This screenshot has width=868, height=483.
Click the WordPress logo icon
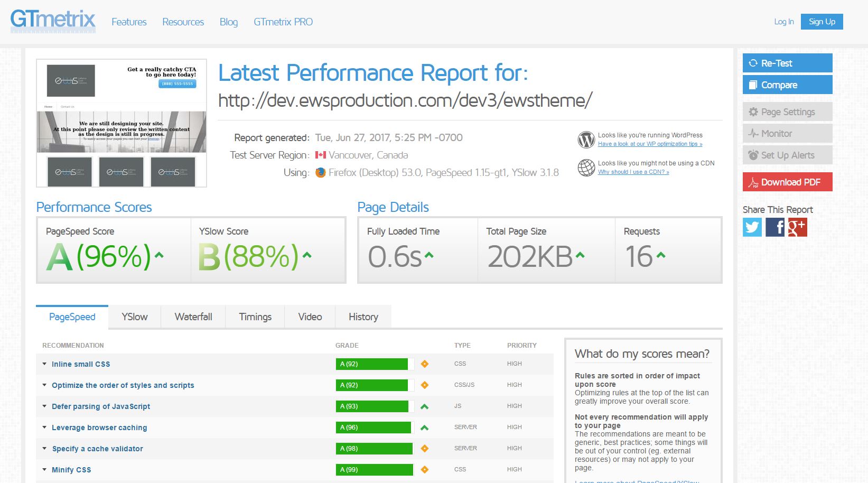[x=586, y=140]
